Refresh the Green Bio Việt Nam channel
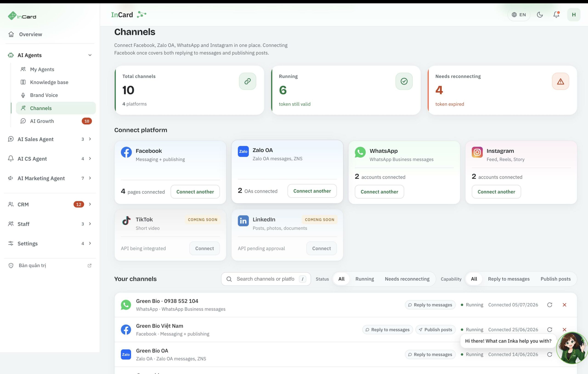 [550, 329]
